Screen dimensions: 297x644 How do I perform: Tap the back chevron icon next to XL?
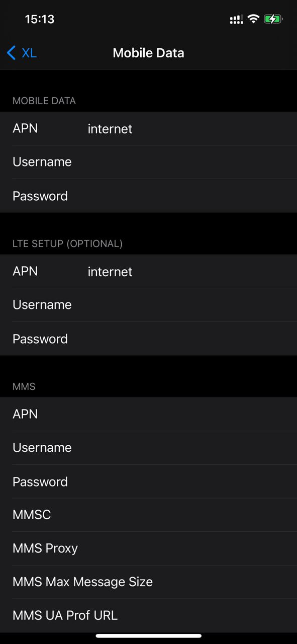pyautogui.click(x=12, y=53)
